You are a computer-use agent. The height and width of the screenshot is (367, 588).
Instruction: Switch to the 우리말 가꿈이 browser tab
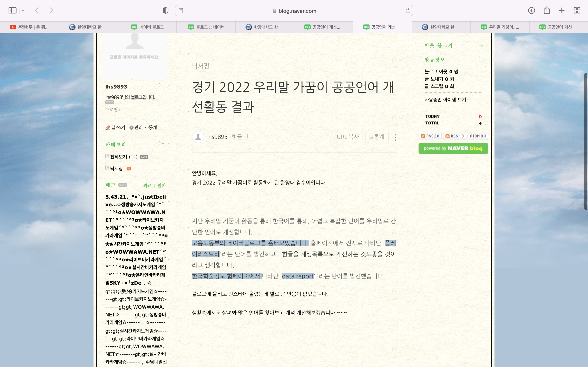point(500,27)
